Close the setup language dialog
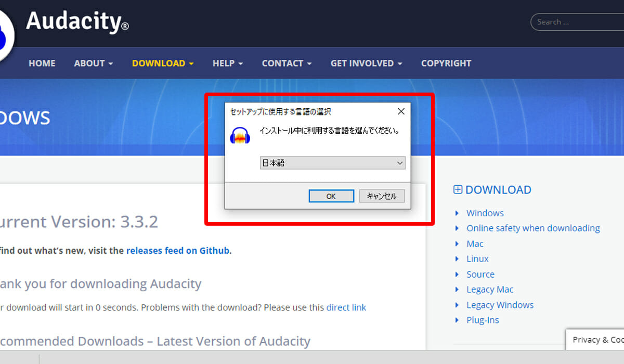This screenshot has height=364, width=624. tap(401, 112)
